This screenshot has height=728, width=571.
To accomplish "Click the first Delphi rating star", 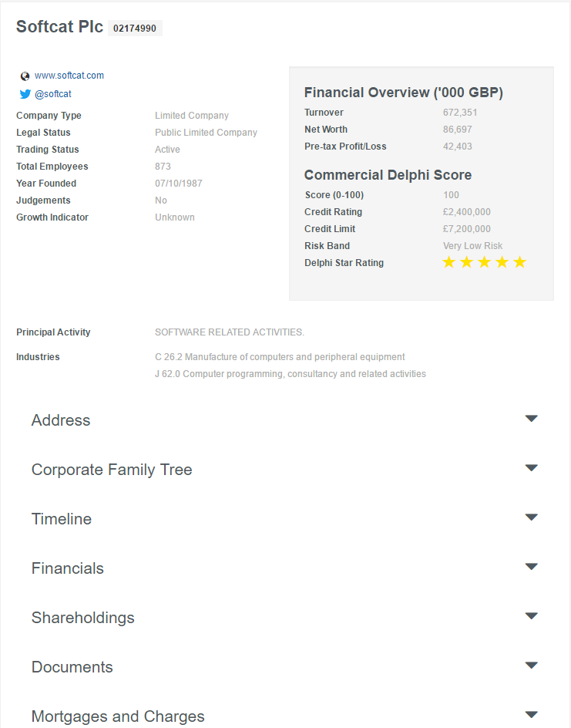I will pos(448,262).
